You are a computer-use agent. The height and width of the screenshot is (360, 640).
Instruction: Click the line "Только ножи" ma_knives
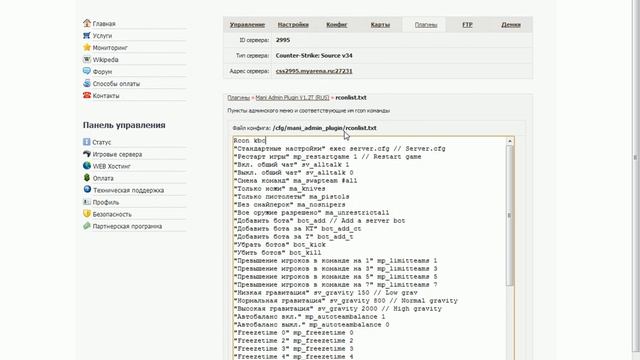point(280,189)
